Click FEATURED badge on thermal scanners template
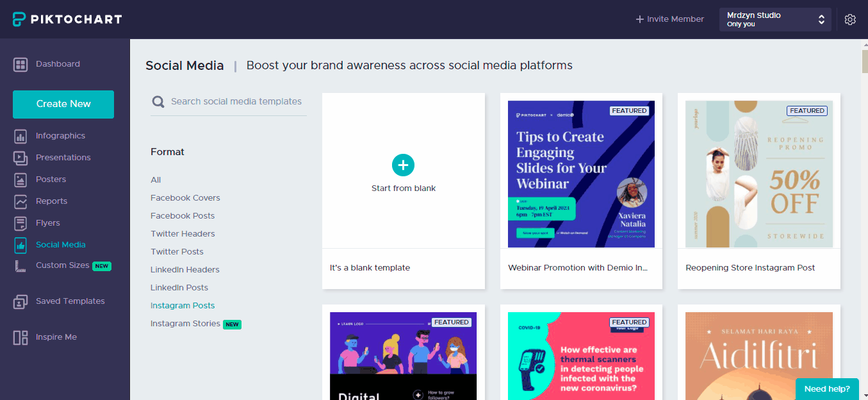This screenshot has width=868, height=400. [629, 322]
